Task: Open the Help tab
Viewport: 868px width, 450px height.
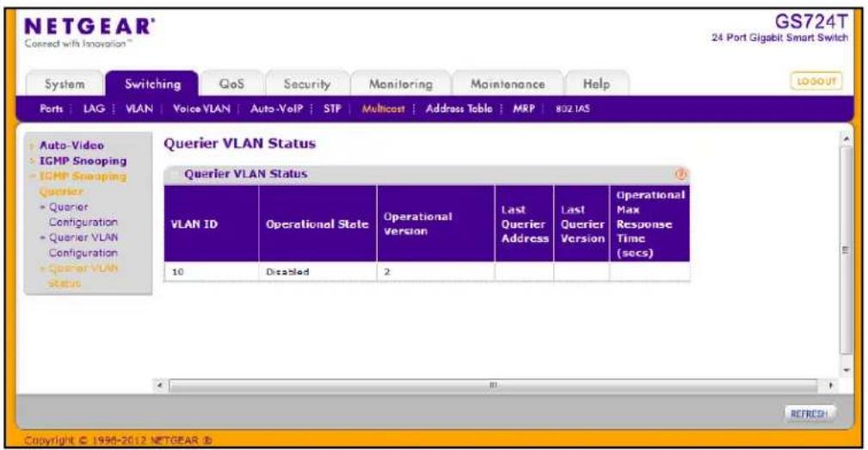Action: [x=596, y=84]
